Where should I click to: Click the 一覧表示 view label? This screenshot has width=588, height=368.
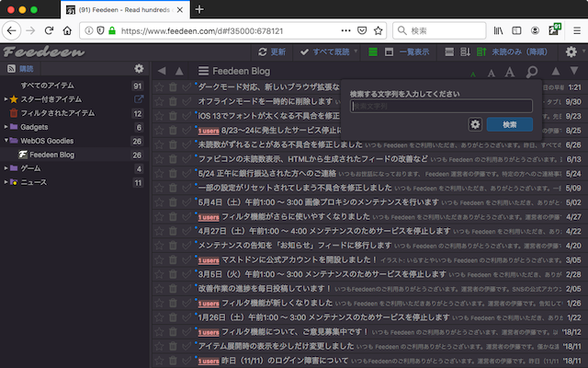coord(414,52)
